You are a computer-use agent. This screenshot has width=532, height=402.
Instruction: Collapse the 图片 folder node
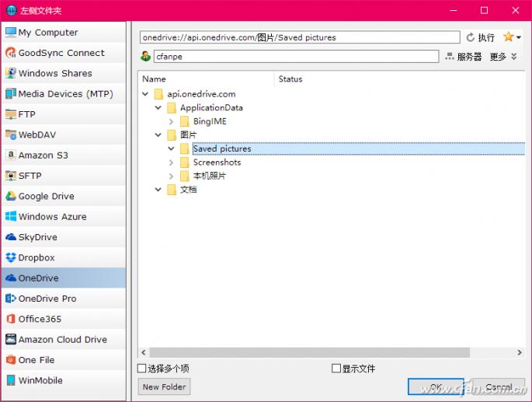pyautogui.click(x=158, y=135)
